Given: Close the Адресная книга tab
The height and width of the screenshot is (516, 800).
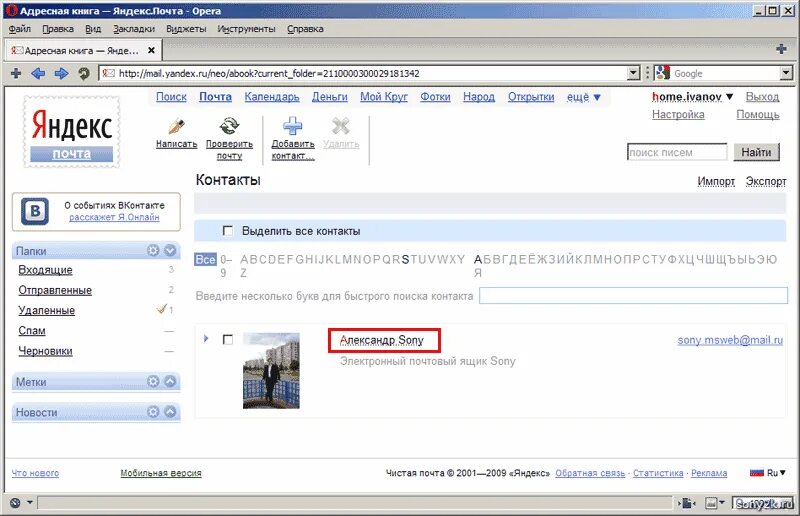Looking at the screenshot, I should point(151,51).
